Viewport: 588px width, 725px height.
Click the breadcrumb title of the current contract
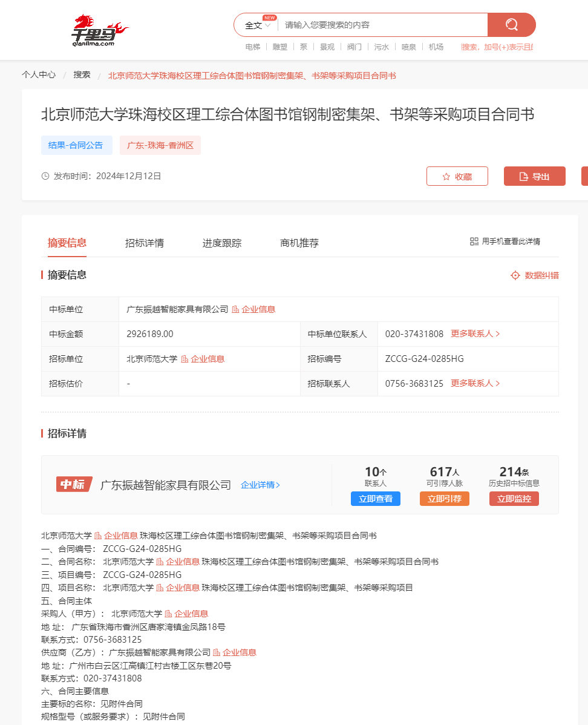252,76
